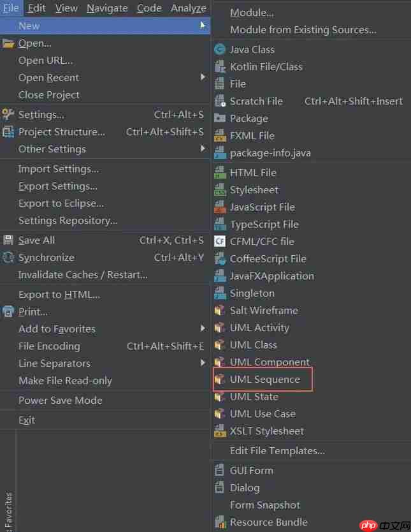Screen dimensions: 411x532
Task: Click the UML Class icon
Action: 220,345
